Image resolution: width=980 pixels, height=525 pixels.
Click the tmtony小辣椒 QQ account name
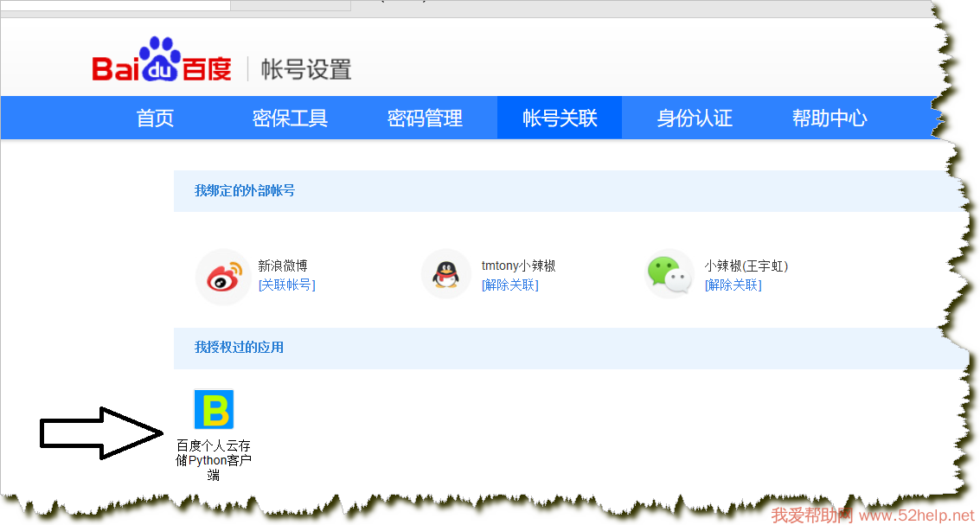[x=518, y=266]
